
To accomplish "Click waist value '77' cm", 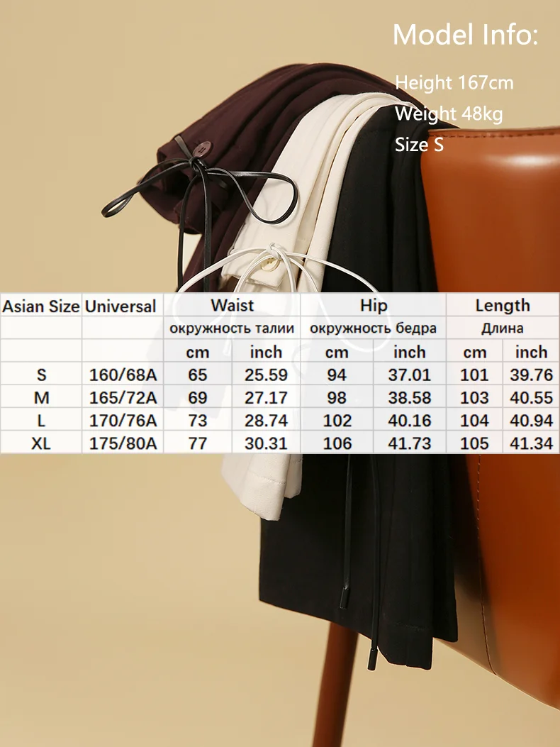I will (198, 443).
